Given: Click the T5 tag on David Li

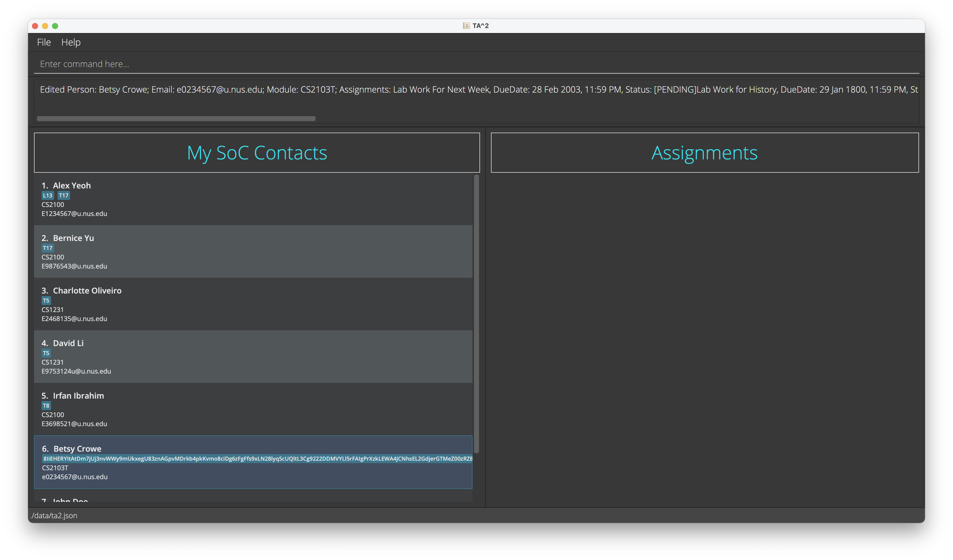Looking at the screenshot, I should 46,353.
